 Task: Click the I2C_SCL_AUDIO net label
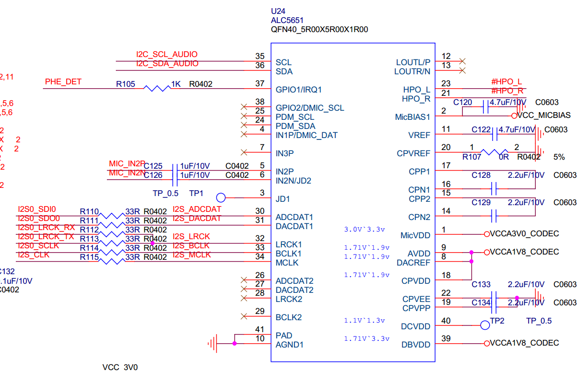167,55
